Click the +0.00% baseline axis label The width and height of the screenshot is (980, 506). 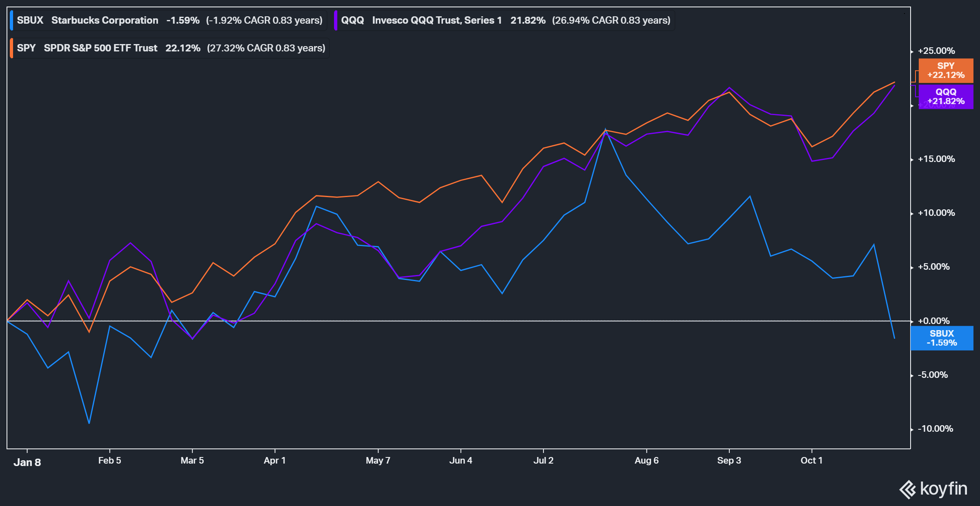pyautogui.click(x=933, y=321)
